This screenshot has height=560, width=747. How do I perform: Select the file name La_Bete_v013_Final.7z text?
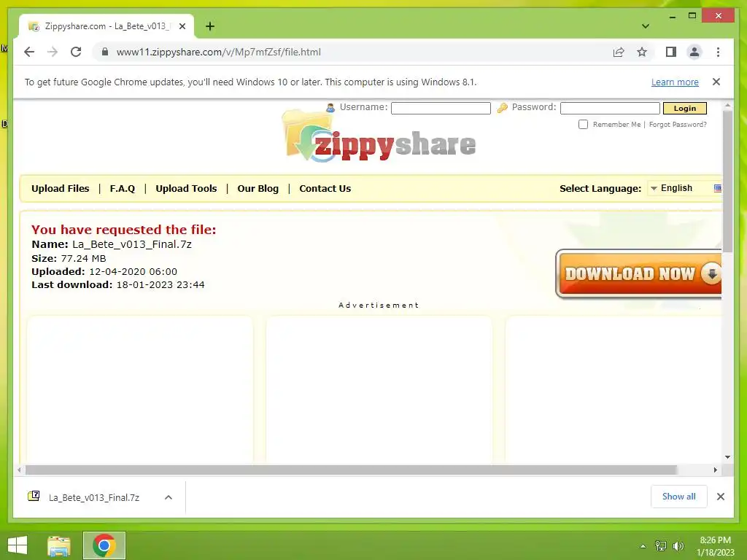132,244
